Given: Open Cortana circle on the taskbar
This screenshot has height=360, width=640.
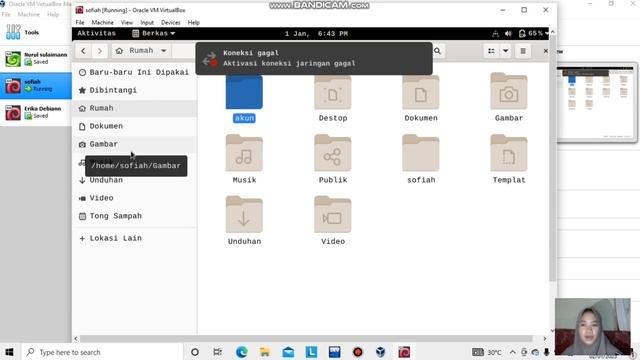Looking at the screenshot, I should (x=195, y=352).
